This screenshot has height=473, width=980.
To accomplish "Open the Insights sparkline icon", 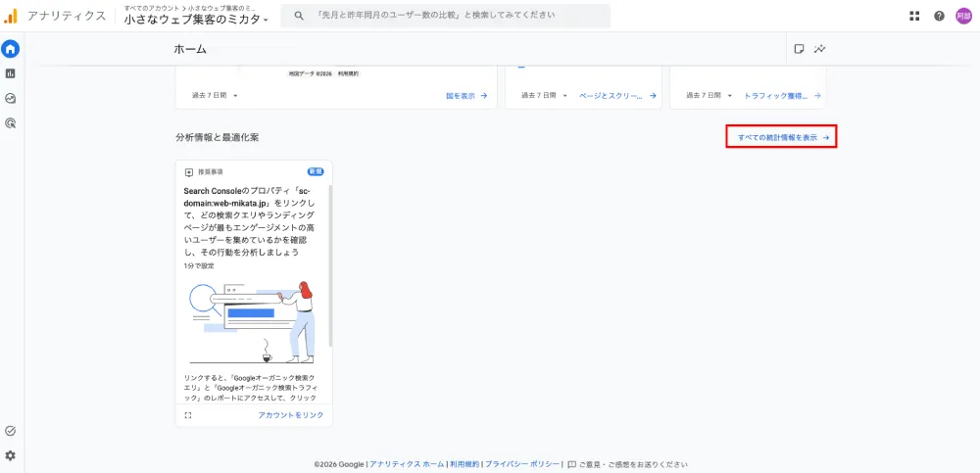I will tap(820, 49).
